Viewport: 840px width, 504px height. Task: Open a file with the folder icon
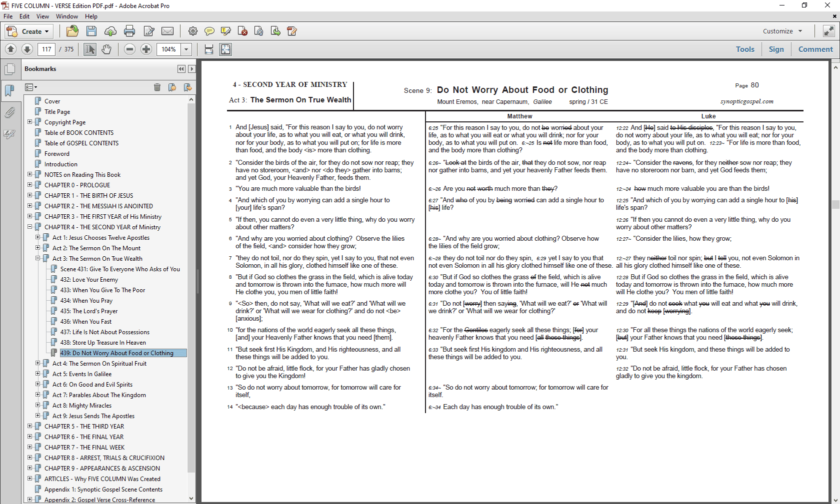click(72, 31)
